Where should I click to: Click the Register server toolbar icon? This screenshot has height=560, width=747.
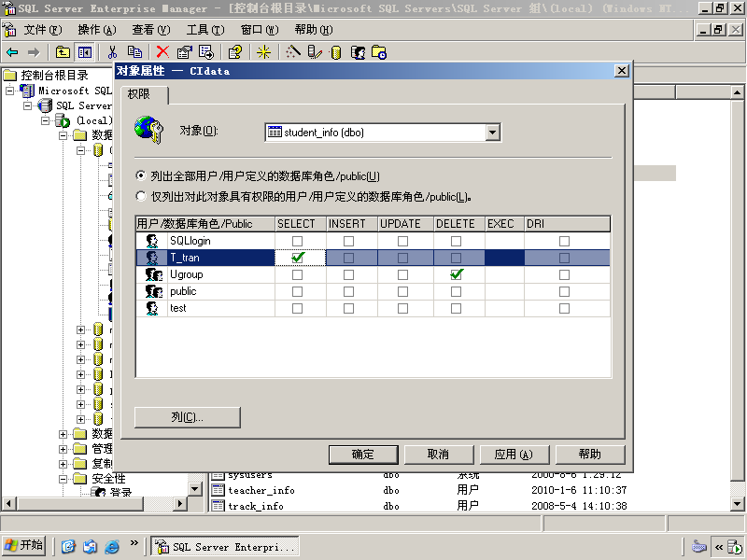[315, 52]
